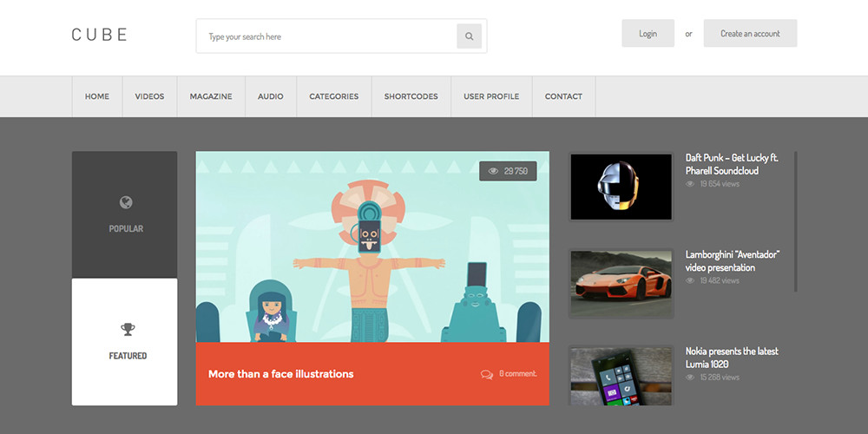Click the eye icon under Daft Punk title
Image resolution: width=868 pixels, height=434 pixels.
[x=691, y=184]
